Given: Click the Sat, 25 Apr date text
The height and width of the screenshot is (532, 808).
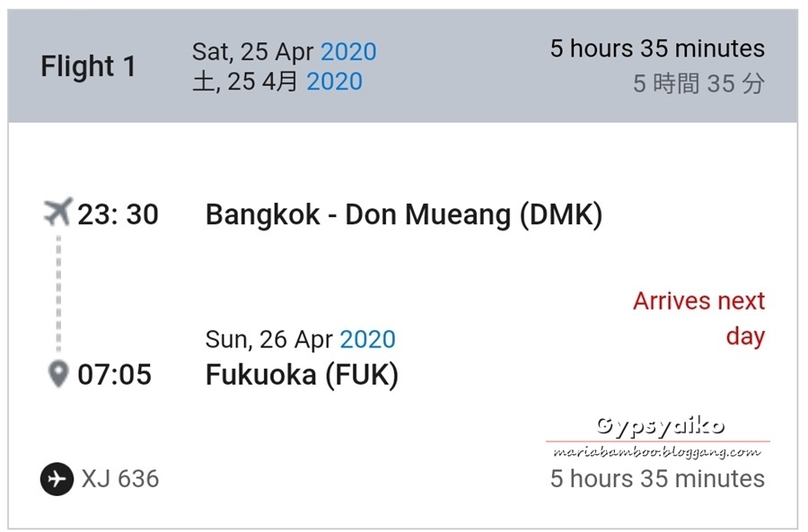Looking at the screenshot, I should click(252, 51).
